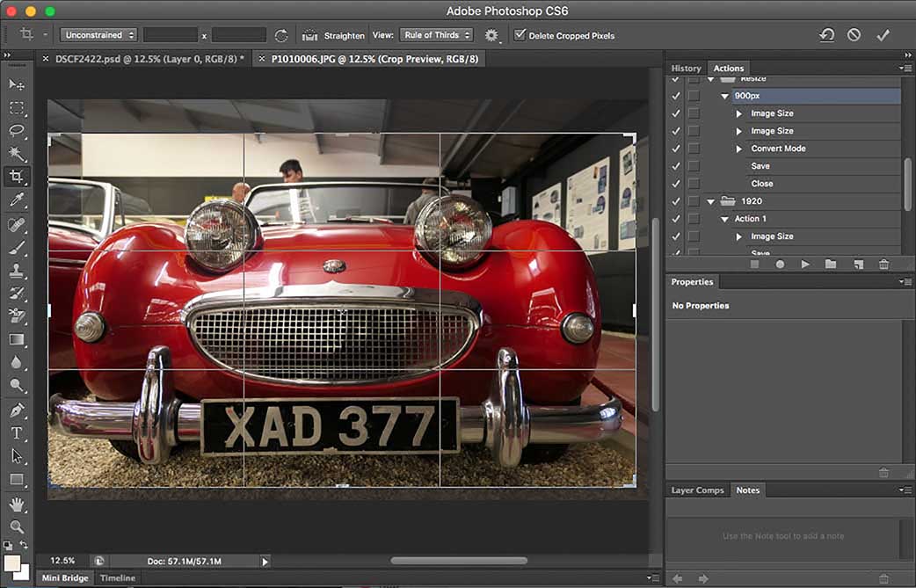Viewport: 916px width, 588px height.
Task: Close the P1010006.JPG document tab
Action: [262, 58]
